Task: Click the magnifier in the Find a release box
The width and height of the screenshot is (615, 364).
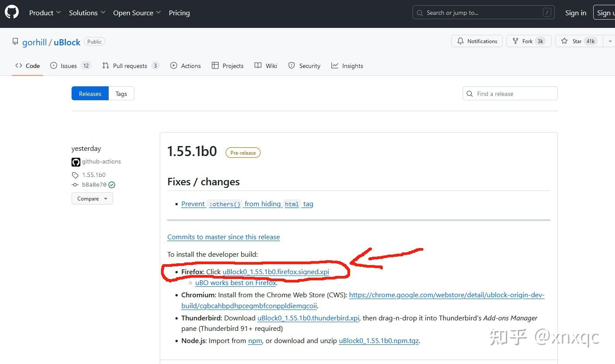Action: click(470, 93)
